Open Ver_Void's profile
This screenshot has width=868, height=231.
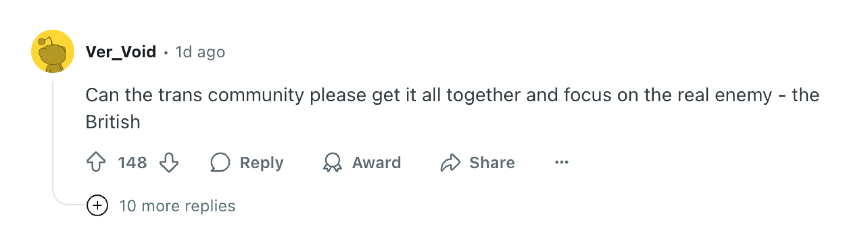coord(120,51)
